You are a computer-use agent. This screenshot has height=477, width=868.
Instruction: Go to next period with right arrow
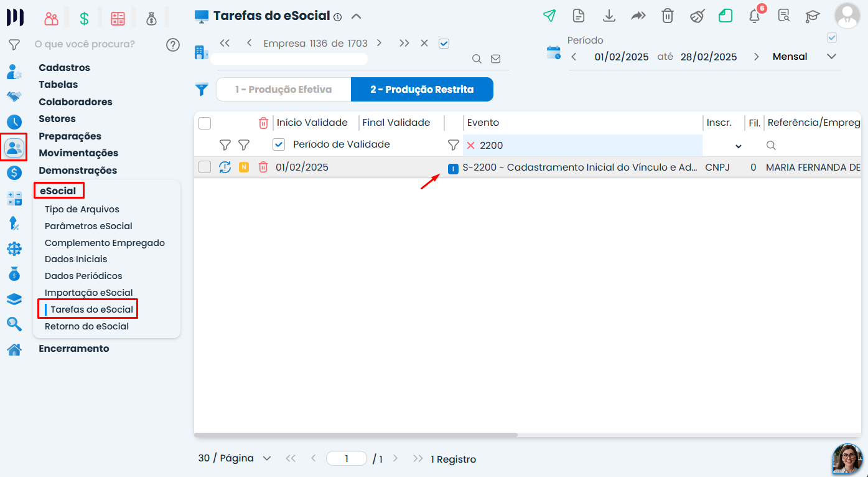coord(757,57)
